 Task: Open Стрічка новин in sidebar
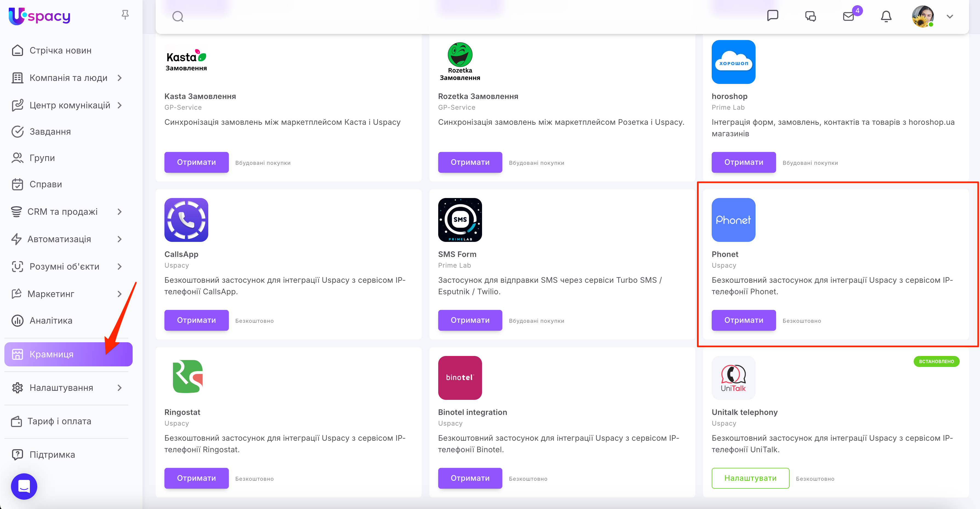60,50
